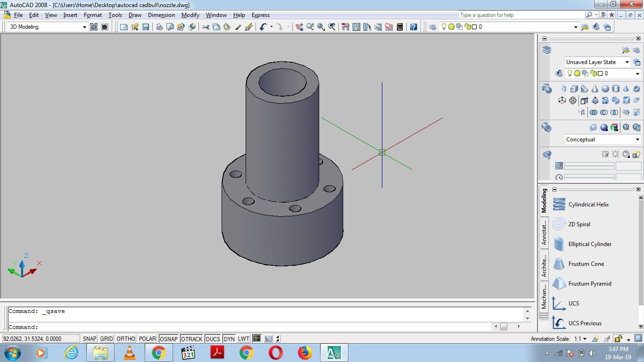
Task: Open the Draw menu
Action: coord(135,15)
